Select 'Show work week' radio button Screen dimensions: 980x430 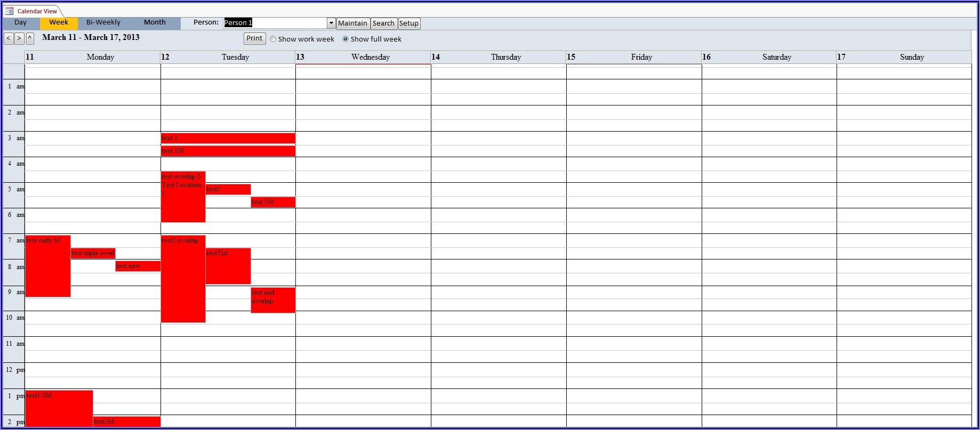coord(273,39)
